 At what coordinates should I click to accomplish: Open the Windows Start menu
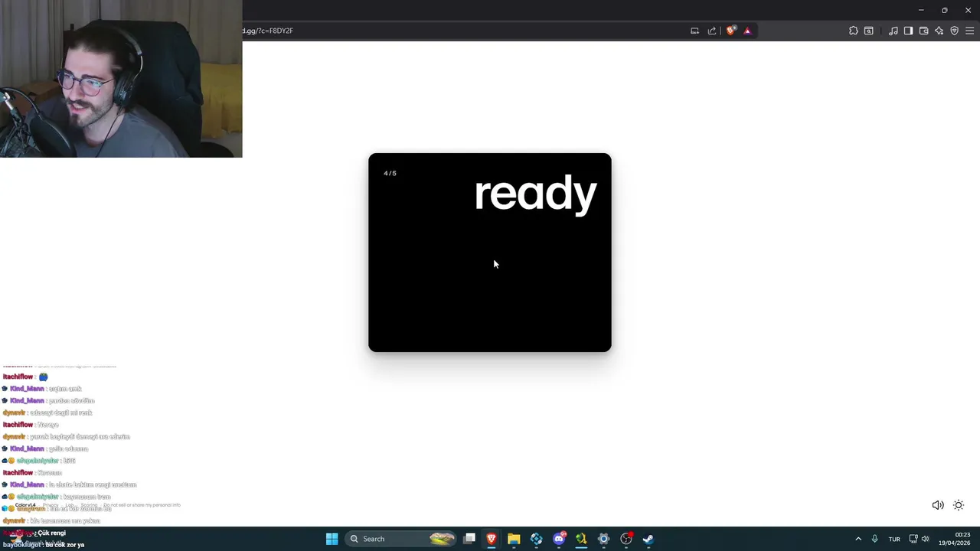[332, 539]
